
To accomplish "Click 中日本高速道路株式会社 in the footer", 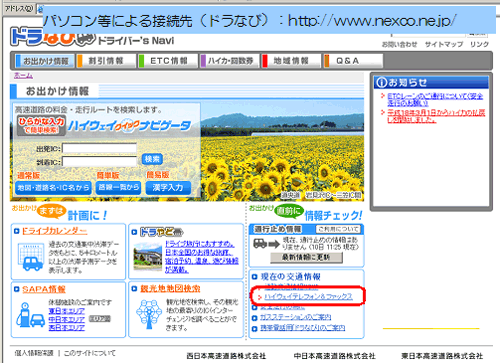I will click(x=334, y=356).
